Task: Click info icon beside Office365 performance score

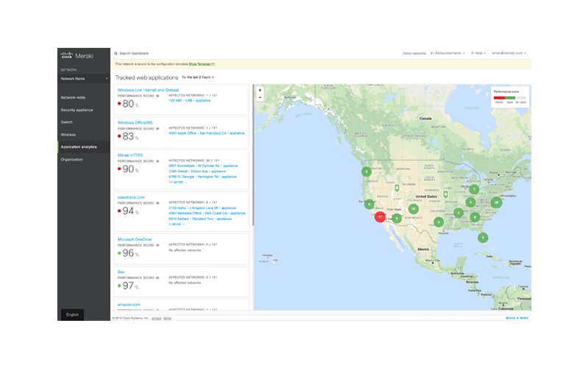Action: [157, 128]
